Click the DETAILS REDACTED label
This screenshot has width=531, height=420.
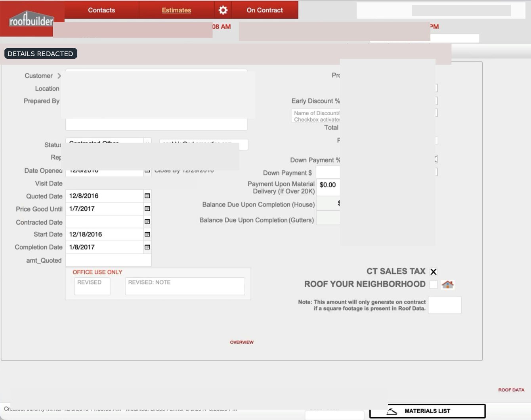[x=40, y=53]
